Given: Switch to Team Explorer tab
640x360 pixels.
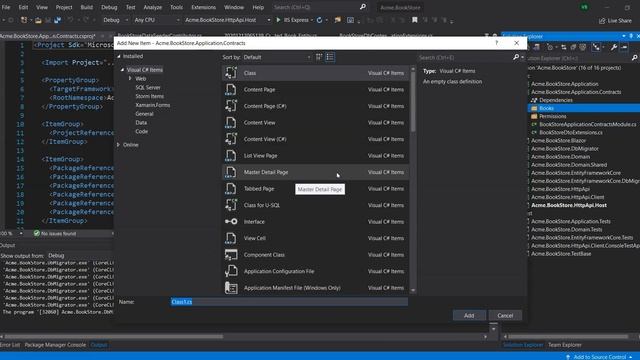Looking at the screenshot, I should [564, 345].
